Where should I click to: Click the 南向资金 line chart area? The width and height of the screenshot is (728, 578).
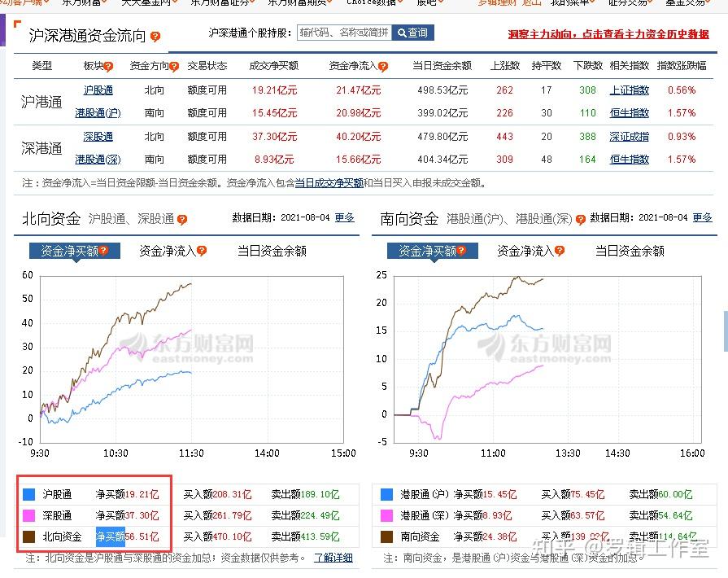(547, 359)
